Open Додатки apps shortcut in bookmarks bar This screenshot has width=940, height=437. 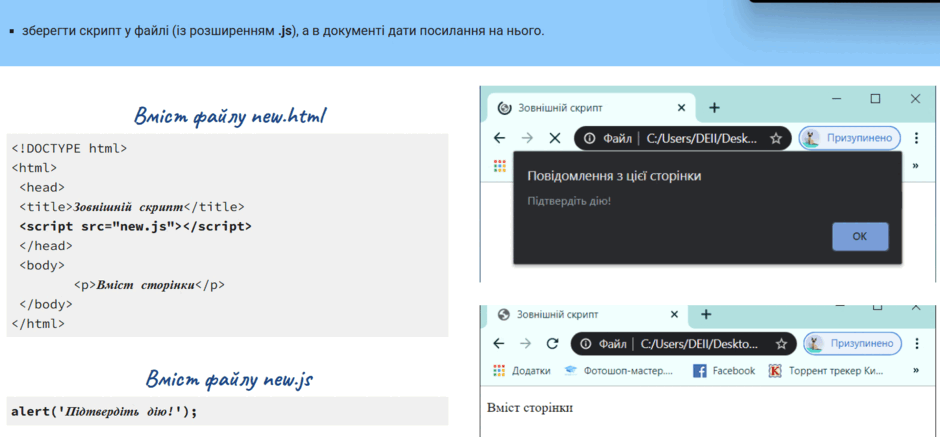click(x=522, y=371)
